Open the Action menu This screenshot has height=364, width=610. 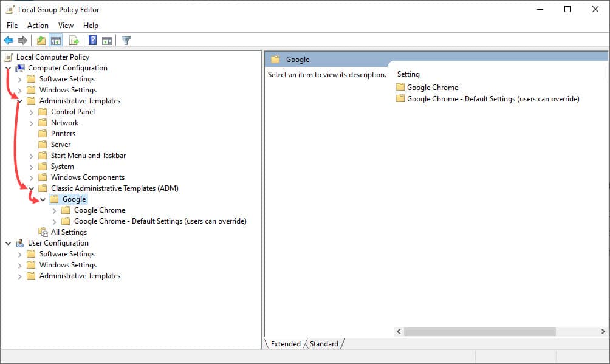click(38, 26)
